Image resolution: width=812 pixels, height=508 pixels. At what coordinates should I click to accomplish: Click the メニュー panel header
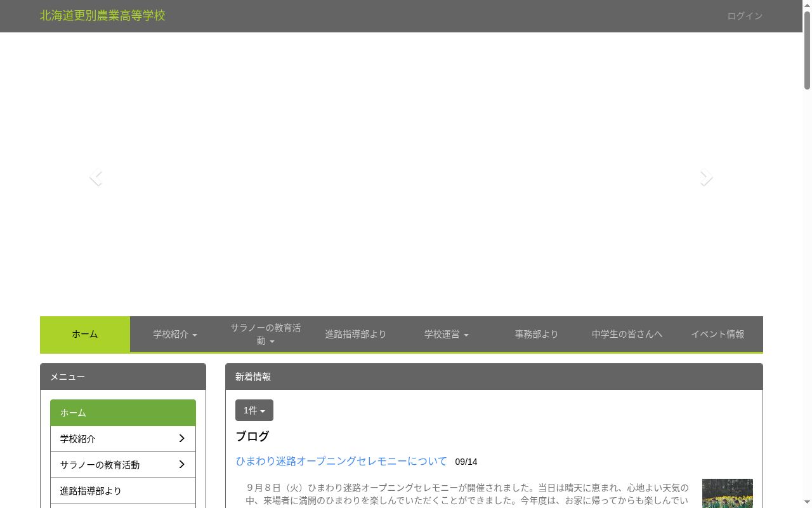point(123,377)
